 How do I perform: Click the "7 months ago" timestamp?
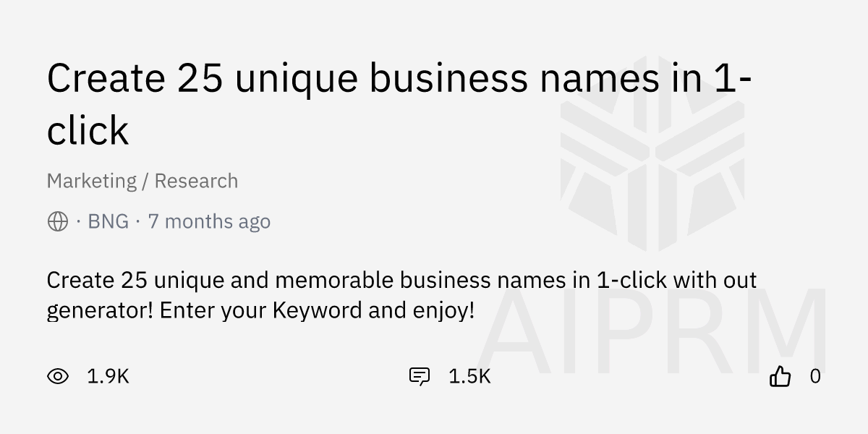[209, 221]
